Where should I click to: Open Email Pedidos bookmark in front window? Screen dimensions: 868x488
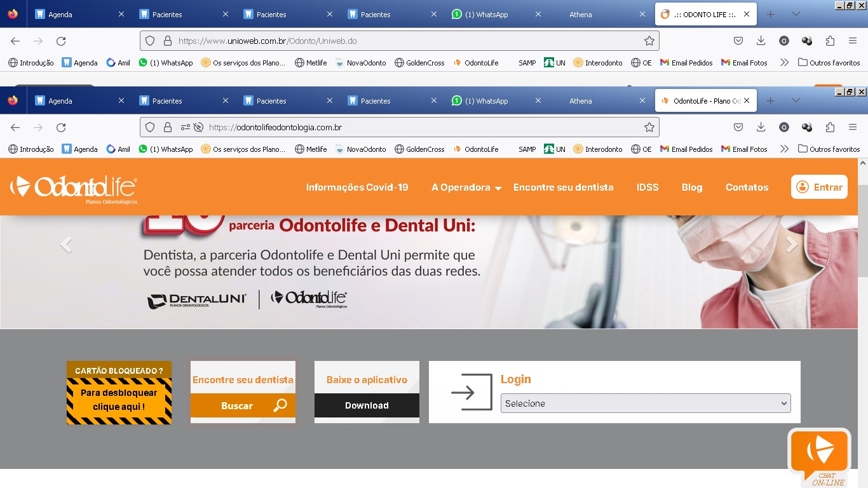(x=686, y=149)
